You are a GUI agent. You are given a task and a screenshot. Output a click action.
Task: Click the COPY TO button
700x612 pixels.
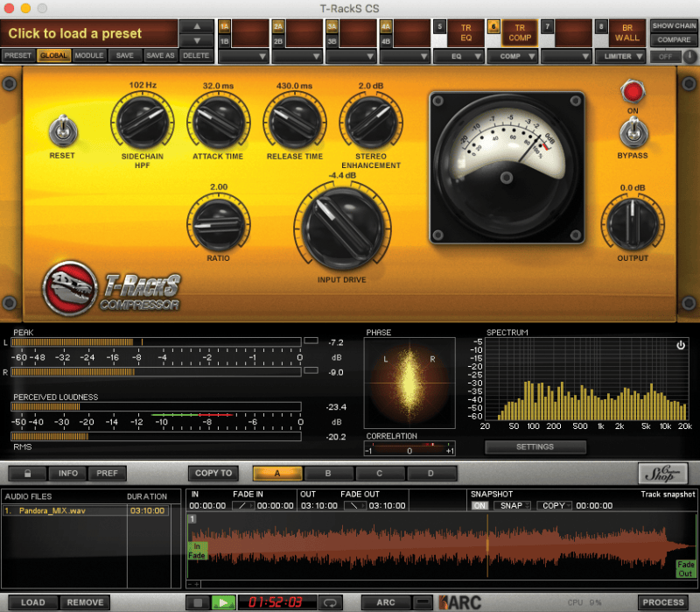(x=213, y=474)
